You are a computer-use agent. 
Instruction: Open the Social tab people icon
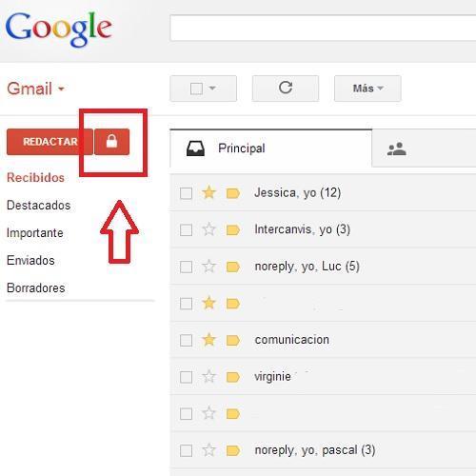point(396,149)
